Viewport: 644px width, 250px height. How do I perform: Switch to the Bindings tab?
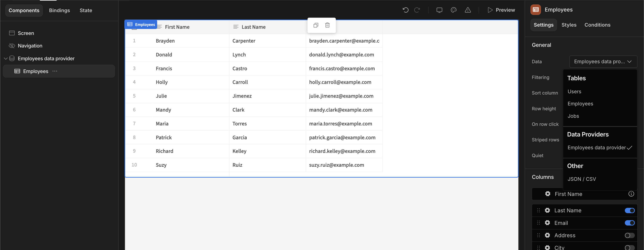pyautogui.click(x=59, y=10)
